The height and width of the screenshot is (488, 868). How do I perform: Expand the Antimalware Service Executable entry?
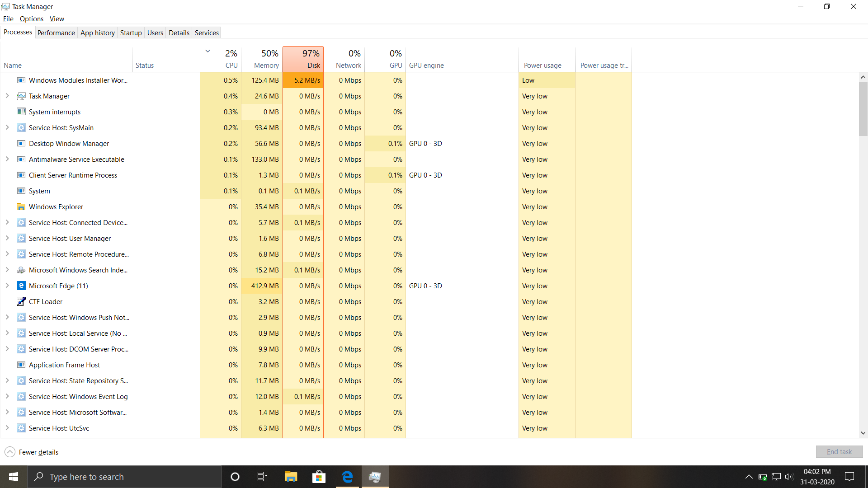tap(7, 159)
